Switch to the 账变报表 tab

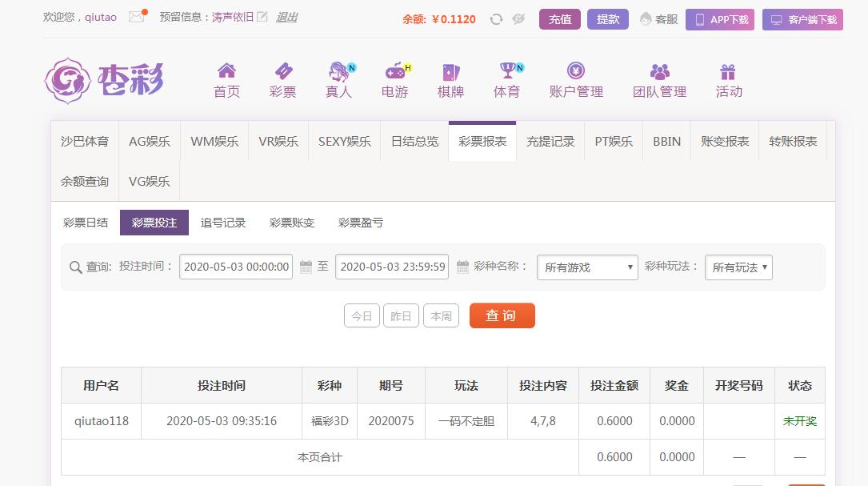tap(725, 141)
